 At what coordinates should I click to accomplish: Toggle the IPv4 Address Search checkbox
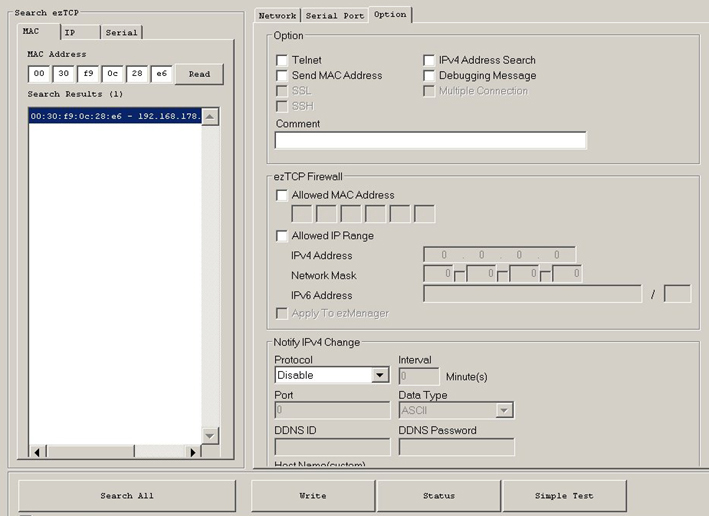click(429, 60)
